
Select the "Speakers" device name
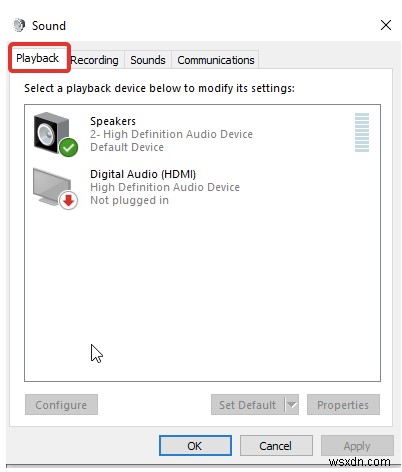(113, 121)
